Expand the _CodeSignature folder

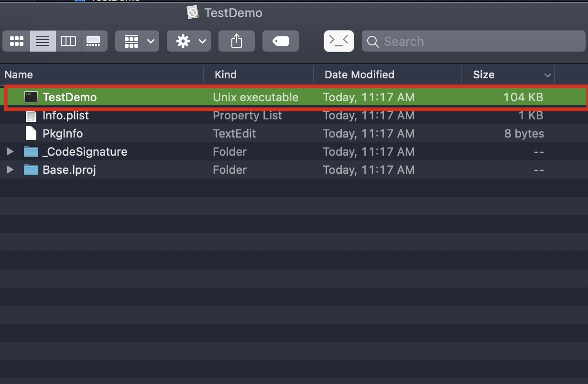point(10,152)
